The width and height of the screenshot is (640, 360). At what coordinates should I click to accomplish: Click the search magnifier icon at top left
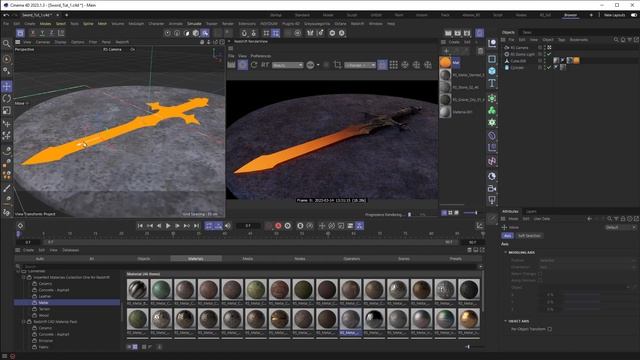click(x=7, y=44)
